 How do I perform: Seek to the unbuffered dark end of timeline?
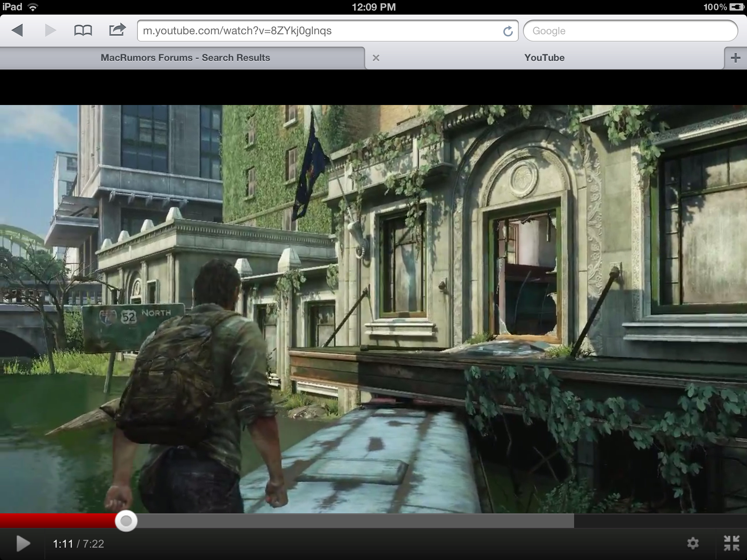click(660, 521)
